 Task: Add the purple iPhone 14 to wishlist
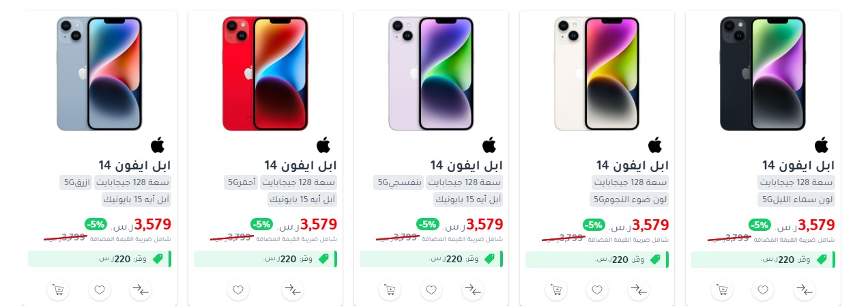click(431, 290)
